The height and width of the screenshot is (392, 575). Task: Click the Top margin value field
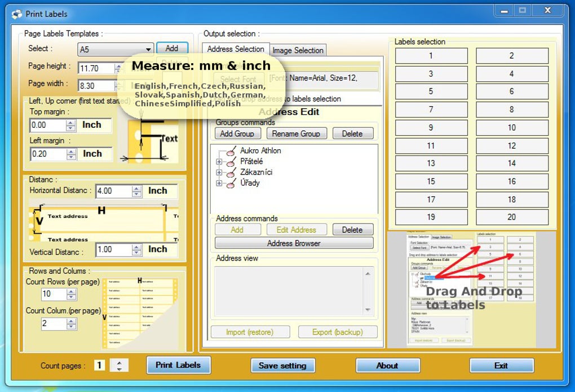click(x=48, y=125)
